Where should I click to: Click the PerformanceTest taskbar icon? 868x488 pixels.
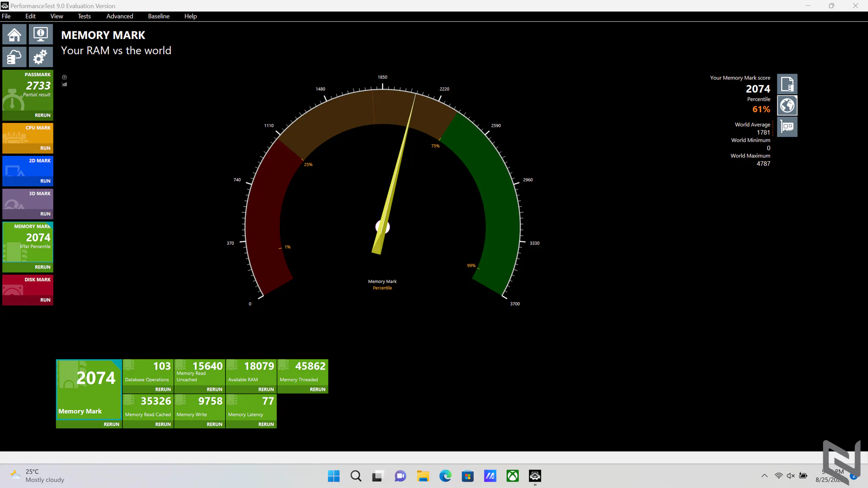(535, 476)
